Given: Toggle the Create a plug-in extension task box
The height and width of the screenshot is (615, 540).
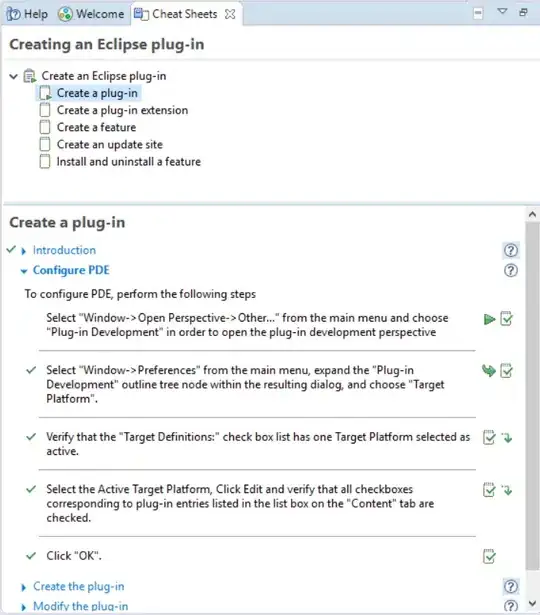Looking at the screenshot, I should [x=45, y=110].
